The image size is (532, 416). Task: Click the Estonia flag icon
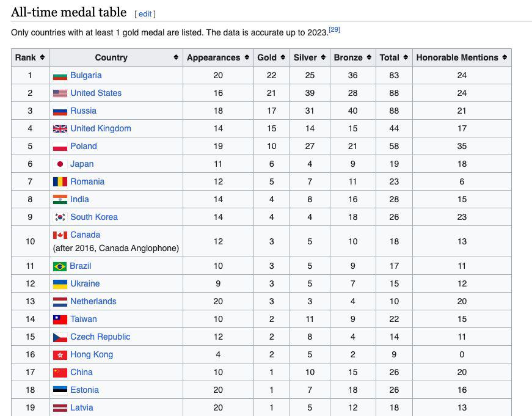tap(60, 390)
